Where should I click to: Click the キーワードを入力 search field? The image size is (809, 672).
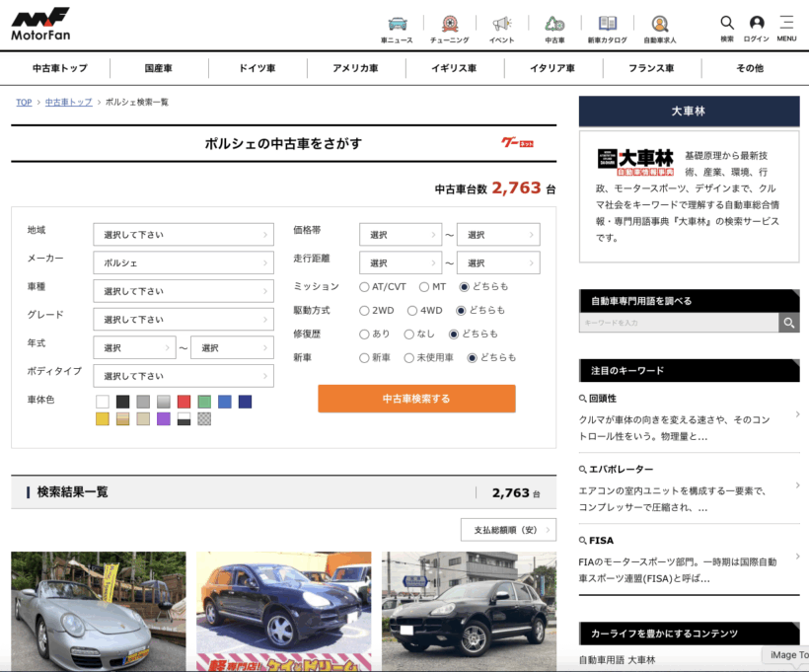pyautogui.click(x=679, y=323)
